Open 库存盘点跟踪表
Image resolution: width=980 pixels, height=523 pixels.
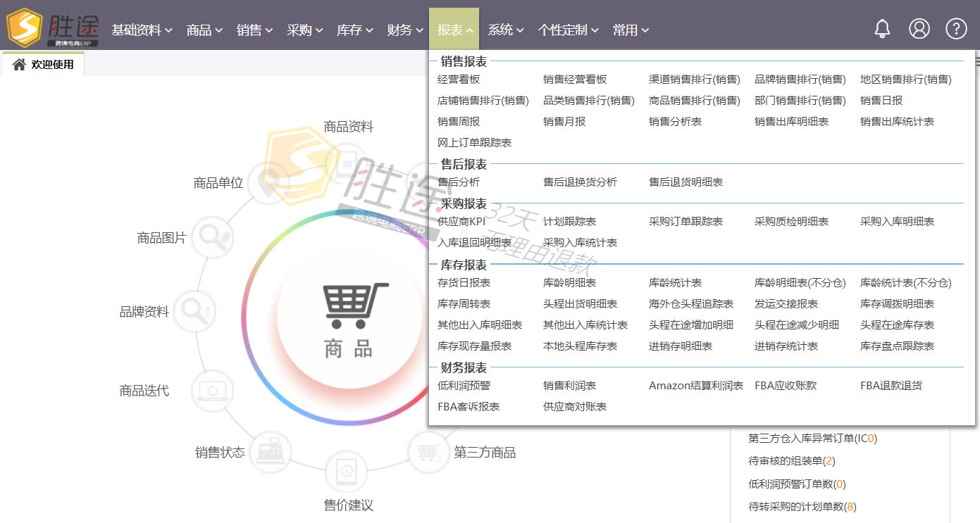pyautogui.click(x=897, y=346)
